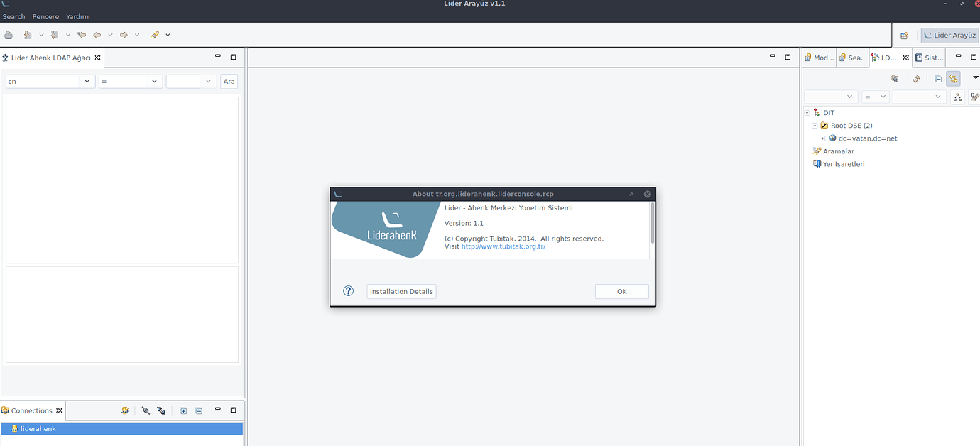The height and width of the screenshot is (446, 980).
Task: Select the liderahenk connection
Action: [x=122, y=429]
